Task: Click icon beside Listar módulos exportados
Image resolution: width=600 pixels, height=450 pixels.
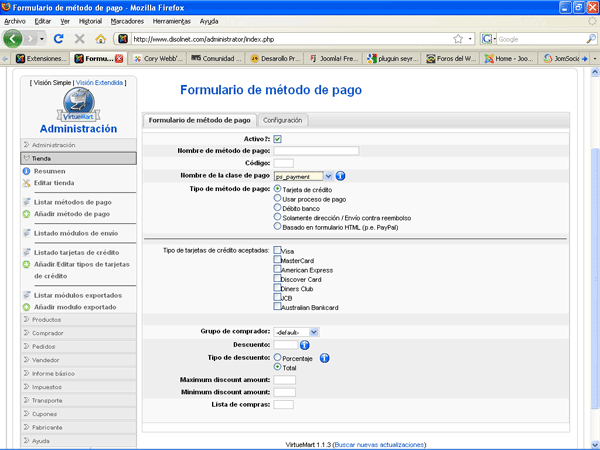Action: 26,295
